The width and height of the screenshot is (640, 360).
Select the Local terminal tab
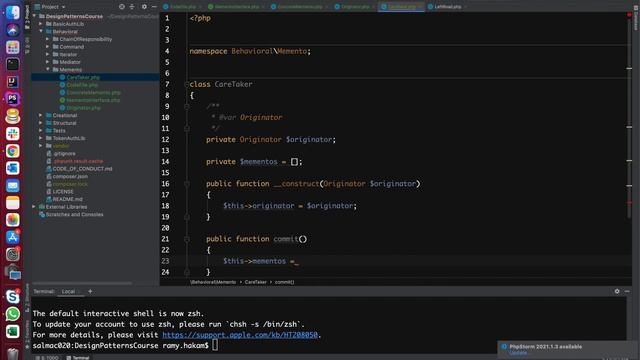coord(68,291)
